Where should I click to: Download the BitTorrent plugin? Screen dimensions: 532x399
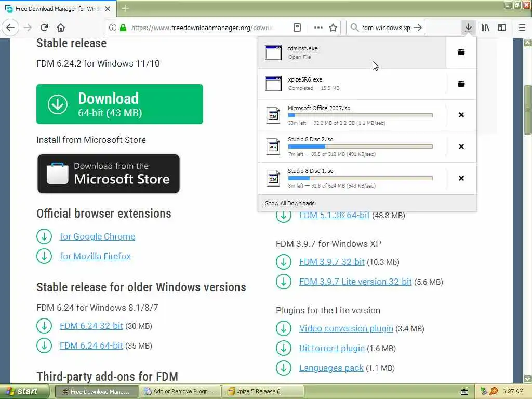(x=332, y=349)
